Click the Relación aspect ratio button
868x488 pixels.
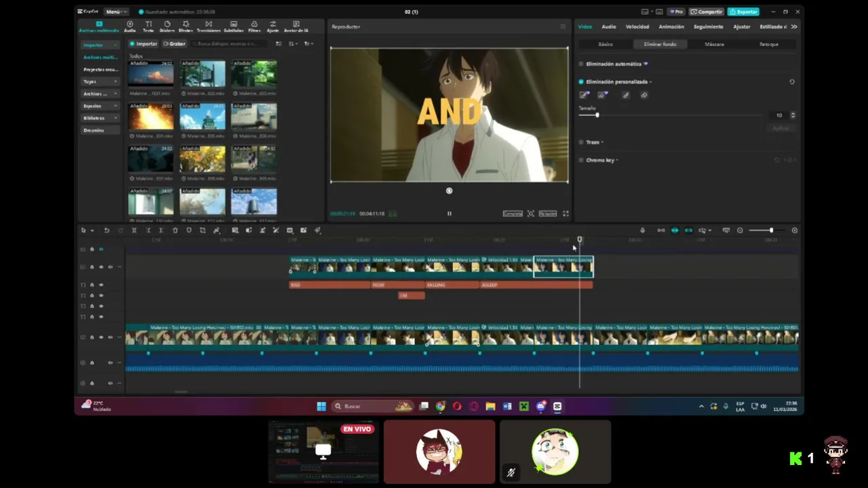(547, 213)
